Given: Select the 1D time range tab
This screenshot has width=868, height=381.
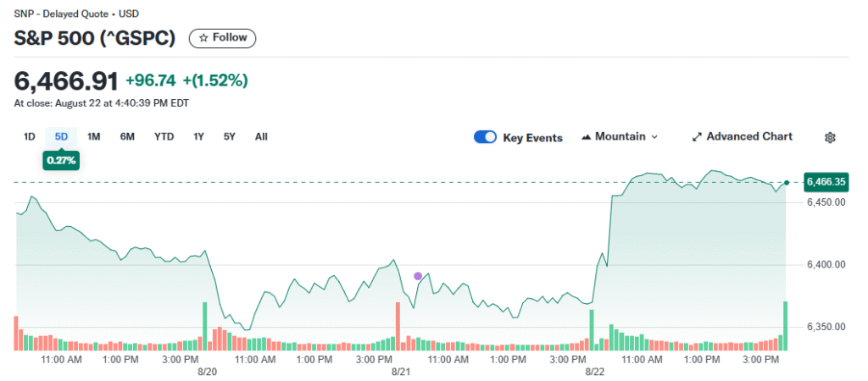Looking at the screenshot, I should tap(29, 136).
